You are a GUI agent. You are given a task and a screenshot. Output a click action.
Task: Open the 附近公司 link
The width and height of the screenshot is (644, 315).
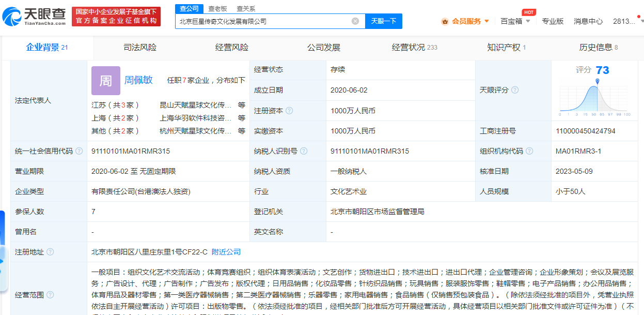click(226, 252)
